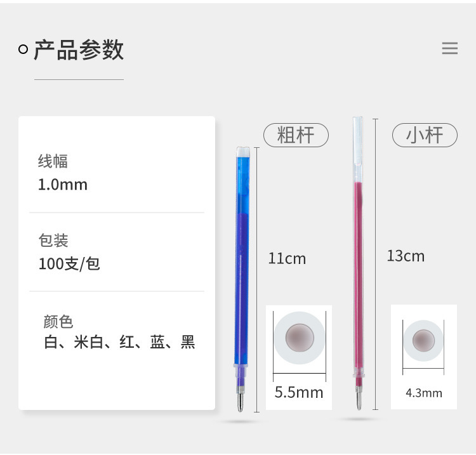The width and height of the screenshot is (476, 455).
Task: Click the 100支/包 packaging value
Action: pos(69,263)
